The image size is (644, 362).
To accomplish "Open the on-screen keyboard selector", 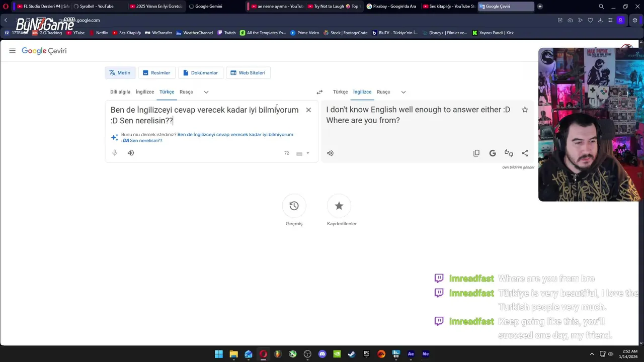I will (302, 153).
